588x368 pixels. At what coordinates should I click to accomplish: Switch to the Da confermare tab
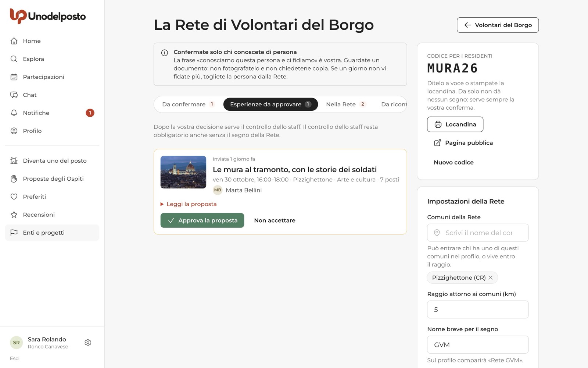click(188, 105)
